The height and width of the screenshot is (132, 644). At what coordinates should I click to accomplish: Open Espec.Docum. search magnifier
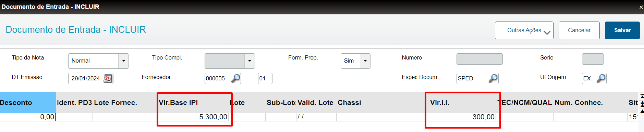tap(493, 78)
